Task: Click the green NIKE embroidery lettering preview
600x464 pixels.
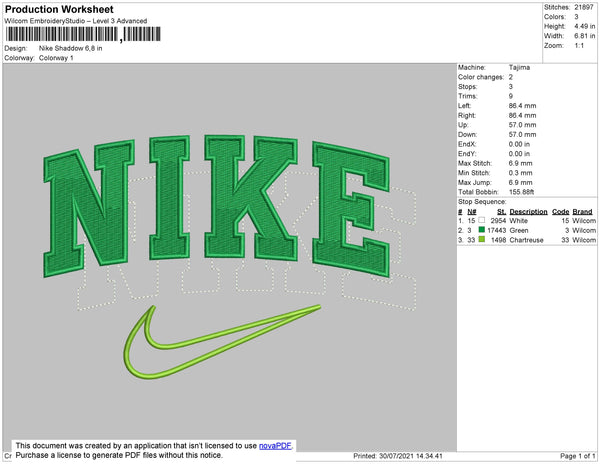Action: click(x=217, y=206)
